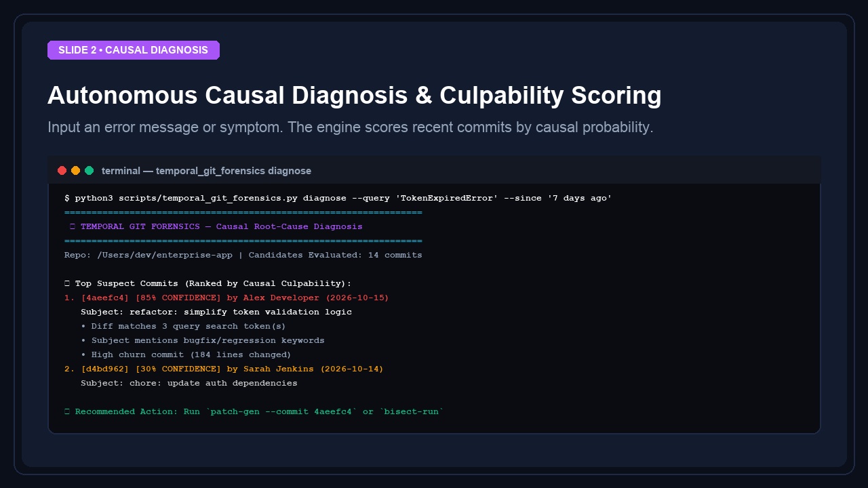Click 'Subject mentions bugfix/regression keywords' bullet
868x488 pixels.
tap(203, 340)
